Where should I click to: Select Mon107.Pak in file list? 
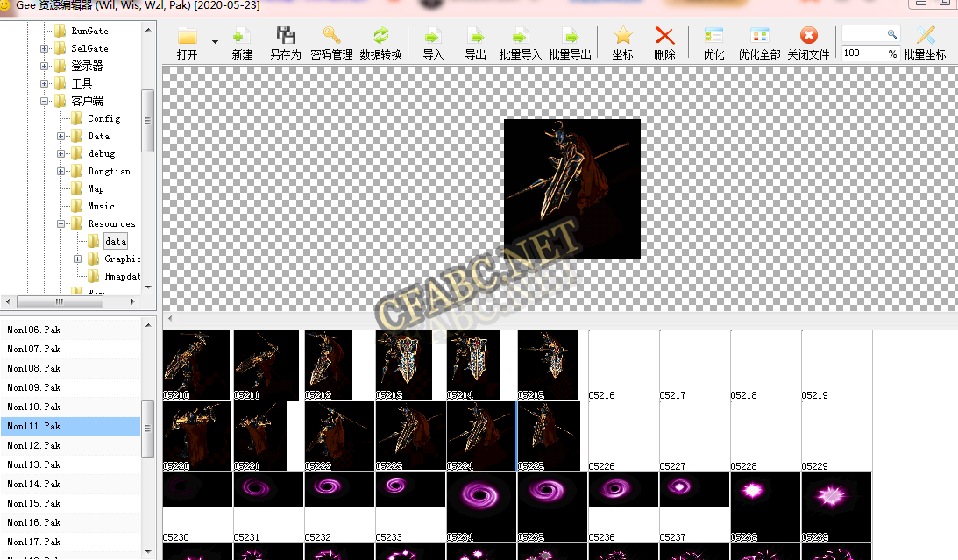70,350
